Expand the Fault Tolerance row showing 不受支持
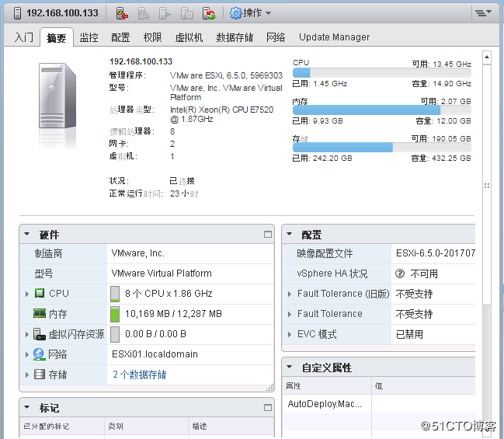 pyautogui.click(x=290, y=314)
